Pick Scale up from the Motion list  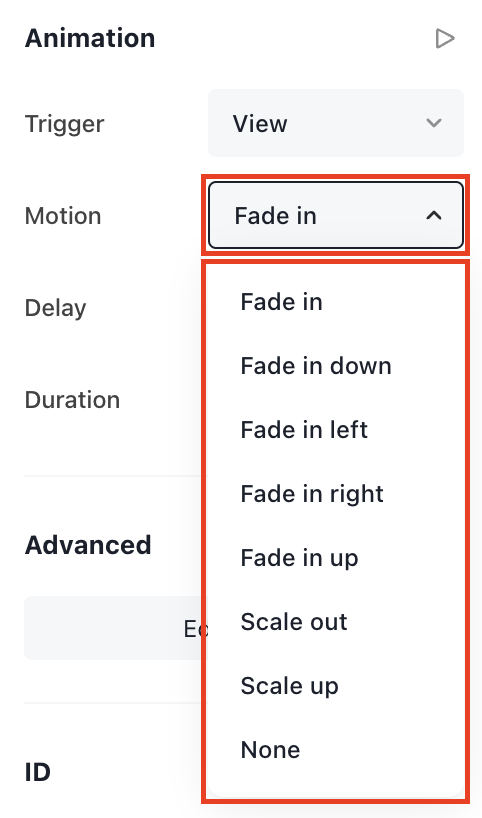[x=290, y=686]
